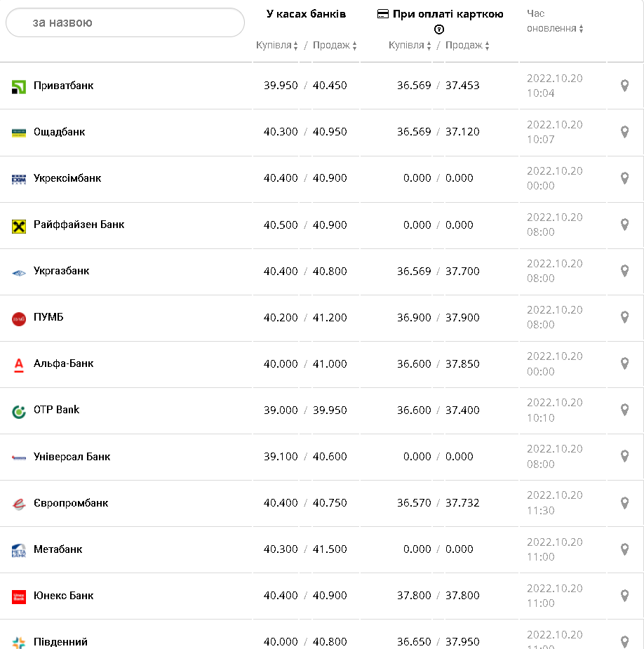Open the Метабанк map pin icon
The width and height of the screenshot is (644, 649).
click(x=624, y=549)
